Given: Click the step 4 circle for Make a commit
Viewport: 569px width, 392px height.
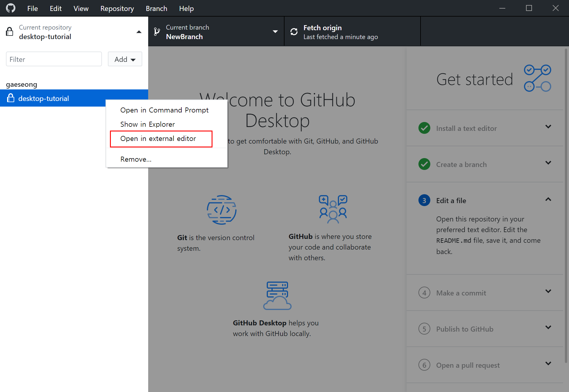Looking at the screenshot, I should click(424, 293).
